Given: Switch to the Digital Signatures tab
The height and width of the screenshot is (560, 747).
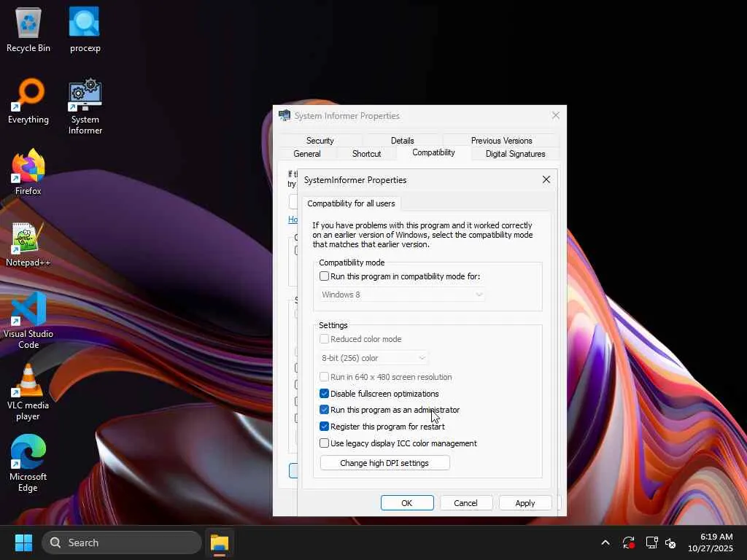Looking at the screenshot, I should click(515, 154).
